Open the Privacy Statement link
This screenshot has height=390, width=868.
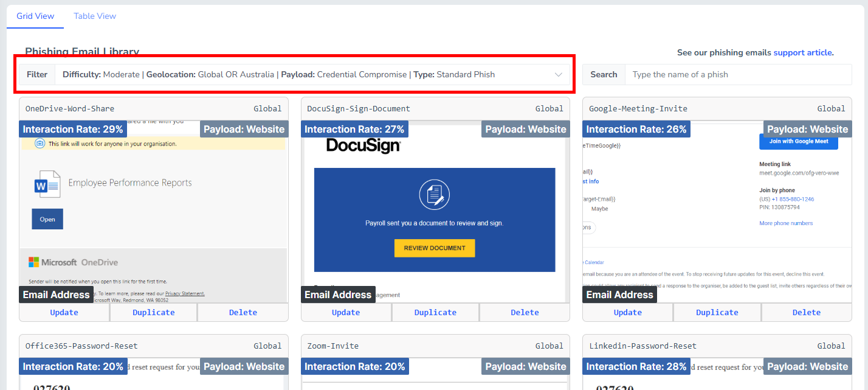pos(185,293)
